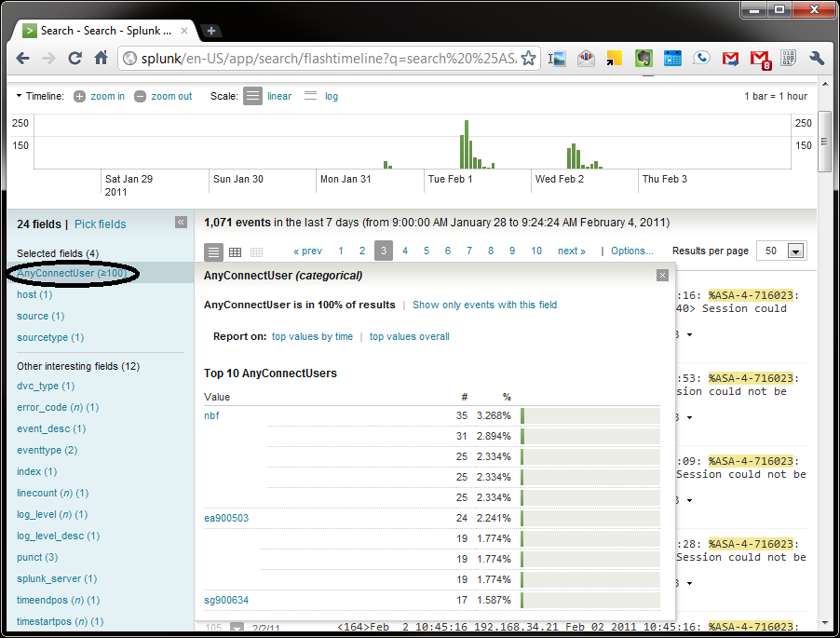Click in the browser address bar
840x638 pixels.
point(326,58)
